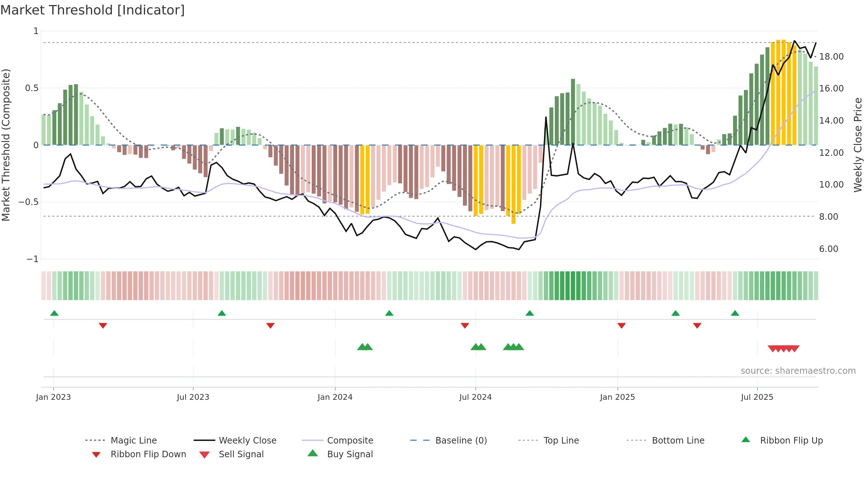Toggle the Magic Line legend entry

pos(121,440)
